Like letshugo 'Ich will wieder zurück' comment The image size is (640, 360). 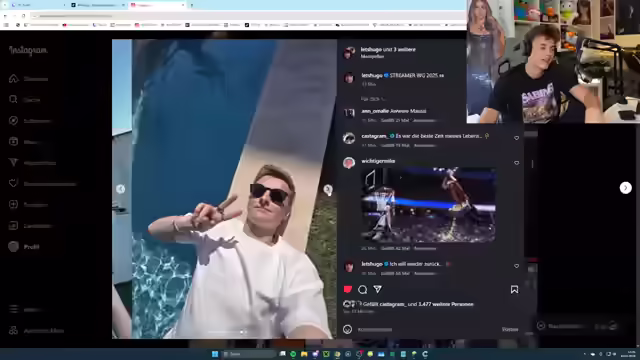[x=516, y=266]
